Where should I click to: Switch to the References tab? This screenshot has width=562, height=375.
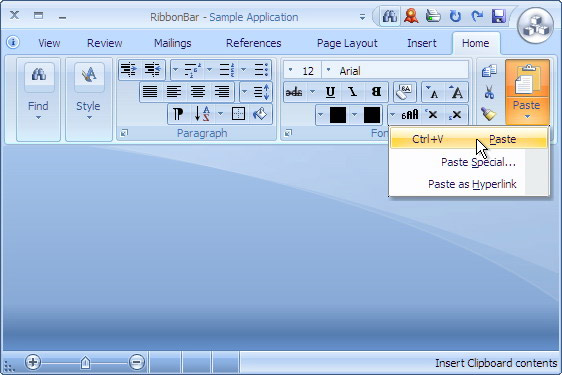[253, 43]
